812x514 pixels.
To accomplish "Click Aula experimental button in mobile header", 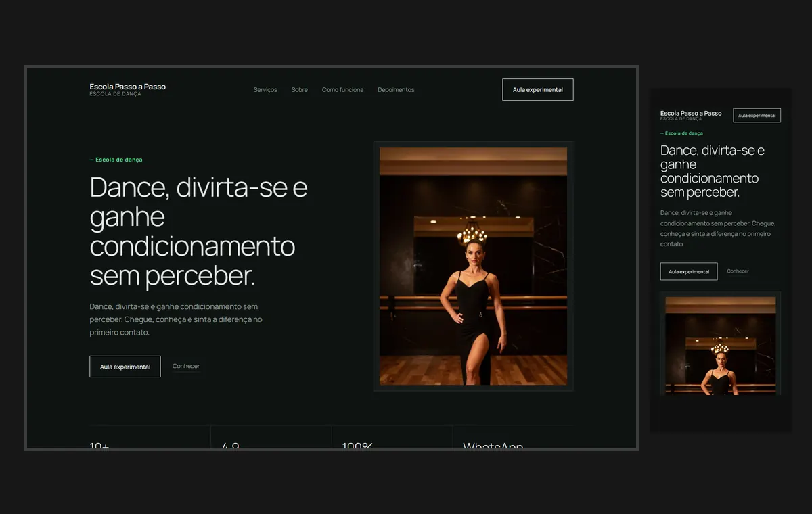I will 757,116.
